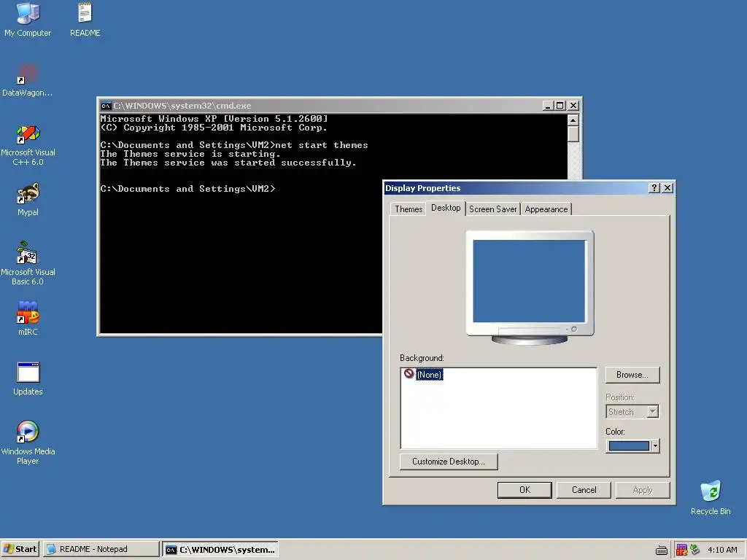Close the Display Properties dialog
The width and height of the screenshot is (747, 560).
tap(667, 188)
